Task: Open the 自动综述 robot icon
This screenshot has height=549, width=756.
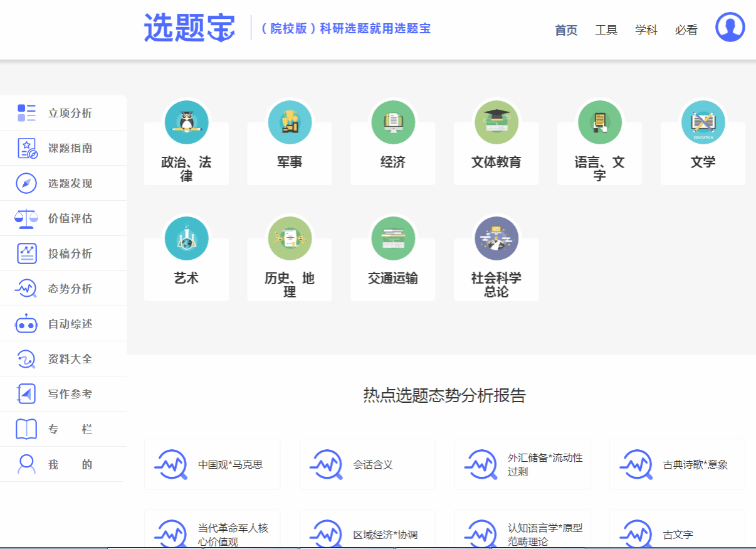Action: [26, 324]
